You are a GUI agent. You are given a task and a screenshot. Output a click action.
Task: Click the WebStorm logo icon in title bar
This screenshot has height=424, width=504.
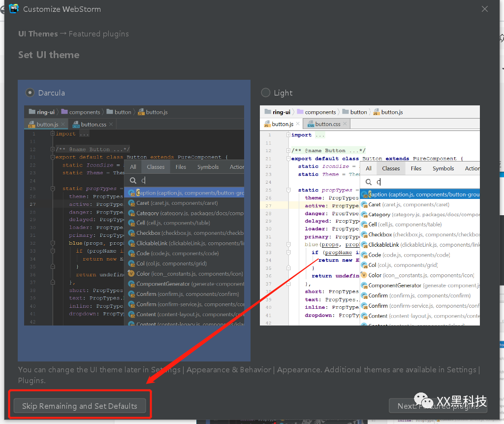tap(14, 9)
